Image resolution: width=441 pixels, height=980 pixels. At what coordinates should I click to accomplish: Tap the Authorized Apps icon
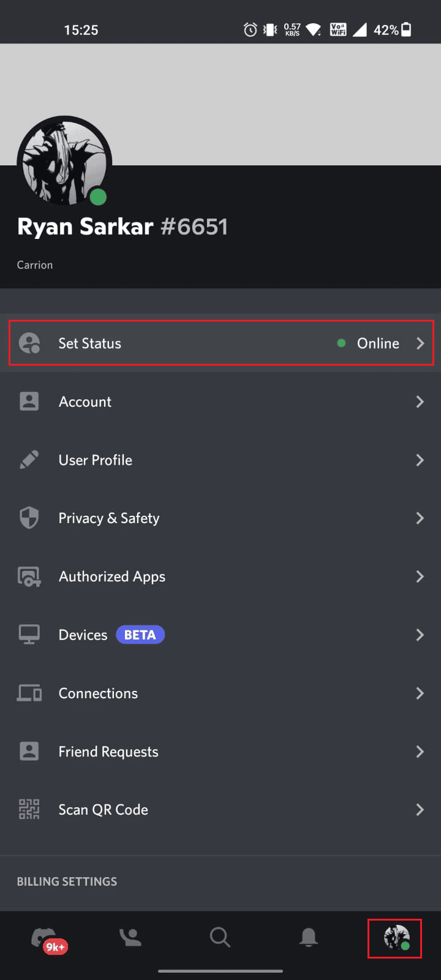29,576
